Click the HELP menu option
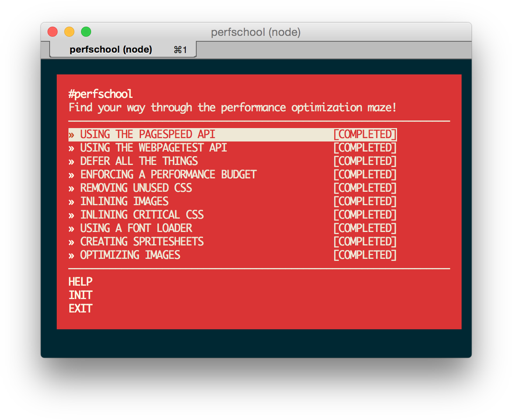512x420 pixels. [x=80, y=282]
